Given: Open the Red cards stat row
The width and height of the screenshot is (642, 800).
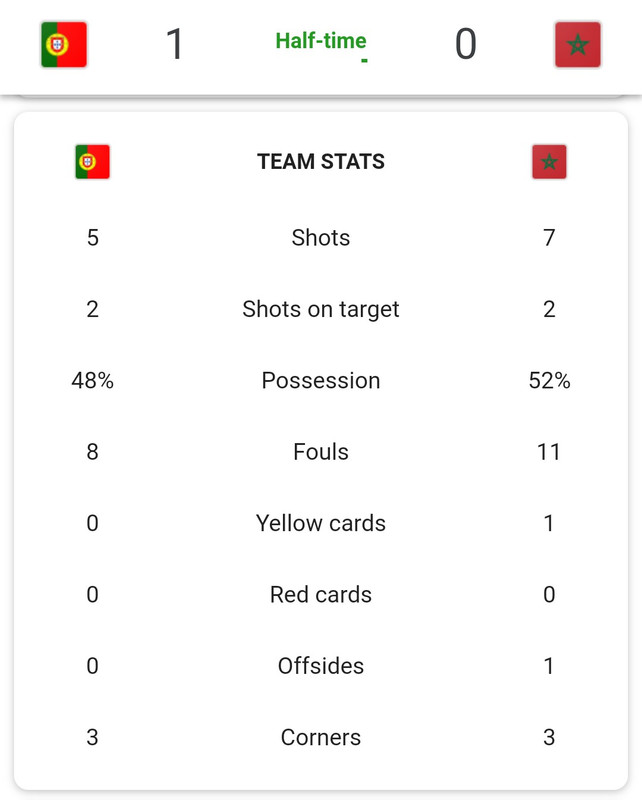Looking at the screenshot, I should tap(321, 595).
